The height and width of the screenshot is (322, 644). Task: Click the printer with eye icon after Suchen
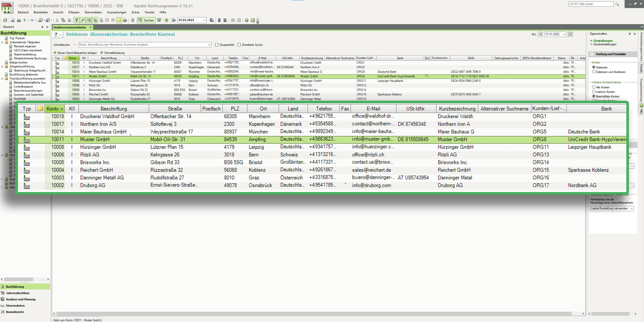click(159, 20)
